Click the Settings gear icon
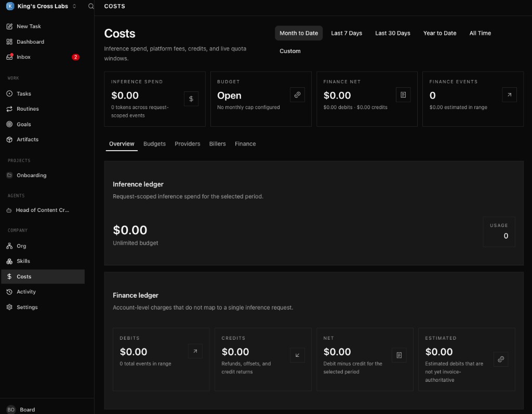 coord(9,307)
